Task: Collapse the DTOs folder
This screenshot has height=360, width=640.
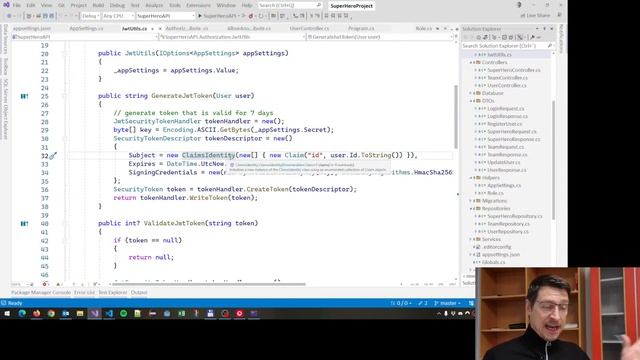Action: 471,101
